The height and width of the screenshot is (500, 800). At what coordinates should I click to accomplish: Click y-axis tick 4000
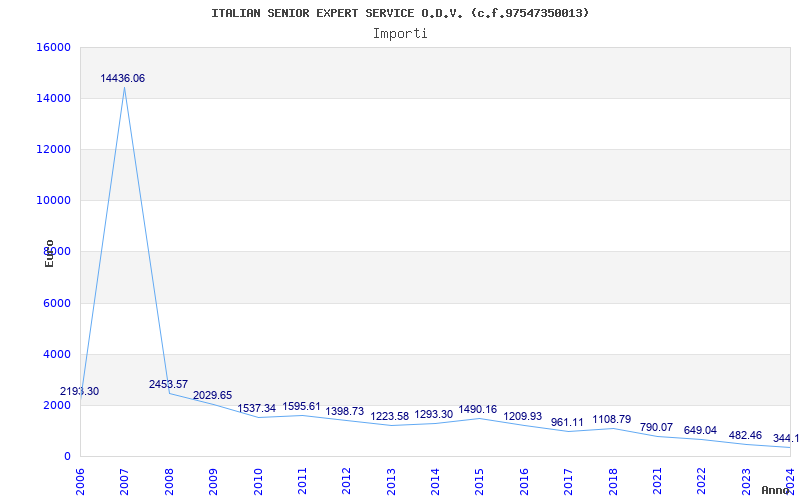56,354
